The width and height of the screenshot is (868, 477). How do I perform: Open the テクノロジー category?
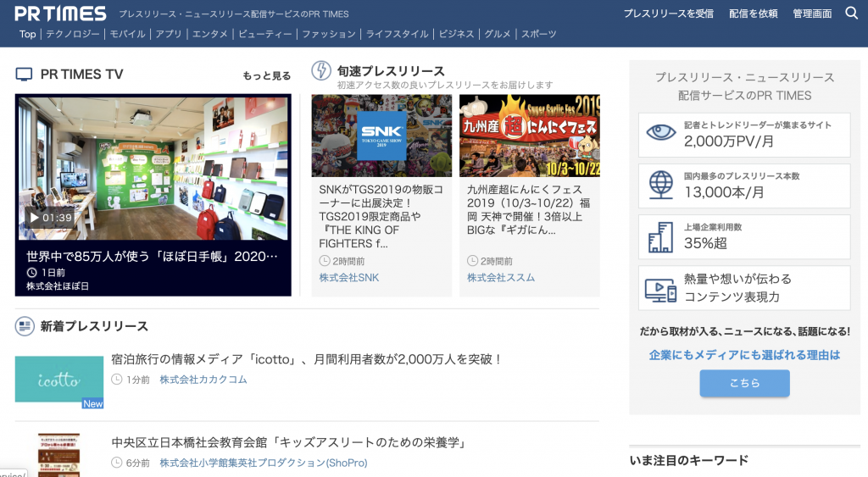[73, 34]
